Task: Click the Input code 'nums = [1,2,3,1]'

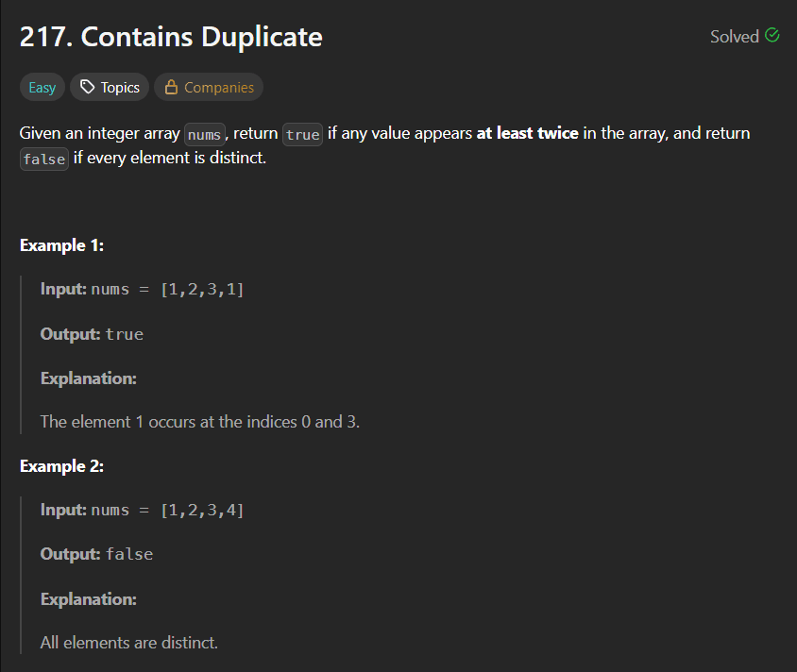Action: coord(170,289)
